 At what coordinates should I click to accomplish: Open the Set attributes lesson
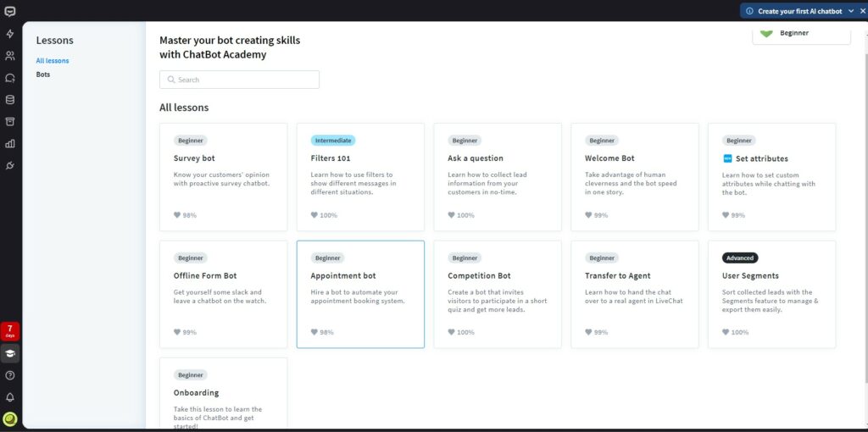click(771, 177)
